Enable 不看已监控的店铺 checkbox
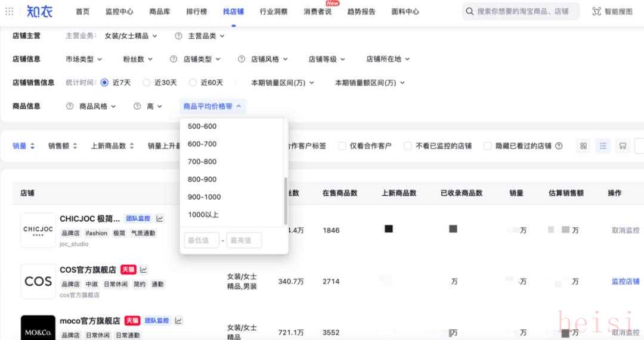This screenshot has height=340, width=644. (408, 146)
